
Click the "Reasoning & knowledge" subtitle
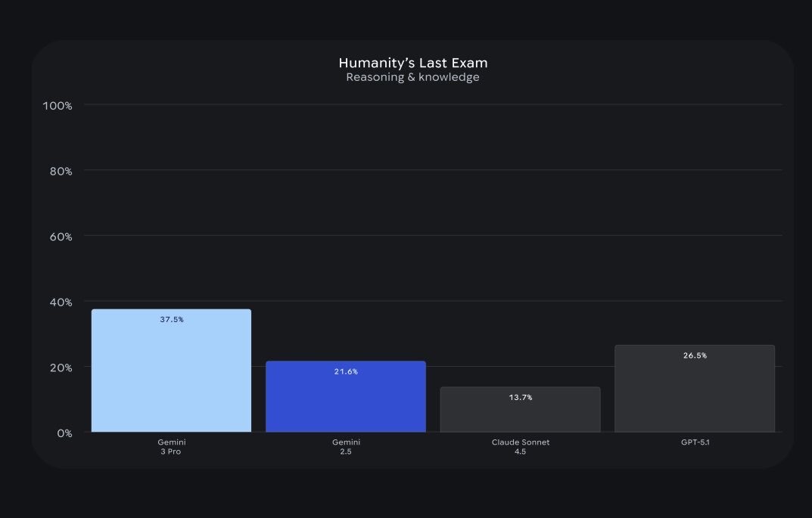click(x=412, y=77)
